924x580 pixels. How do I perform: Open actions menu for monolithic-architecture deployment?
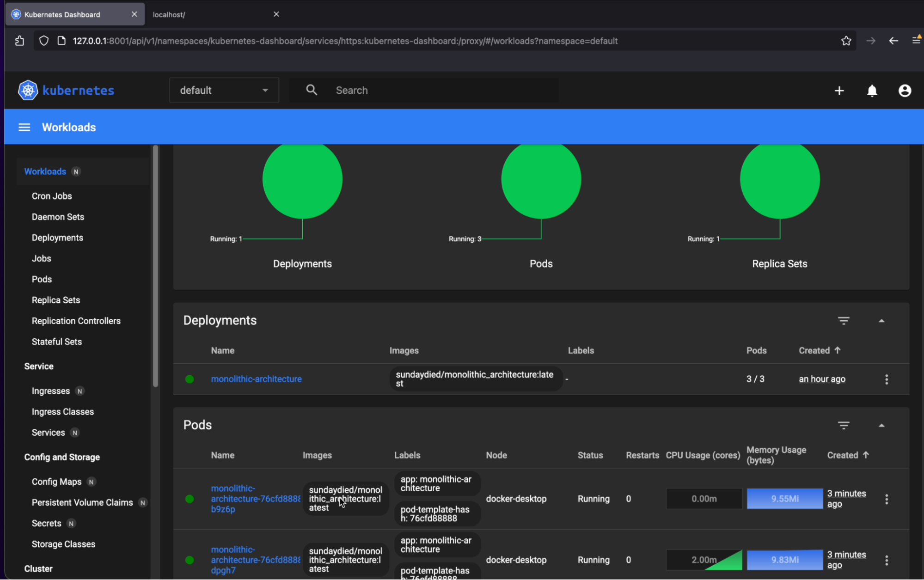pos(886,379)
